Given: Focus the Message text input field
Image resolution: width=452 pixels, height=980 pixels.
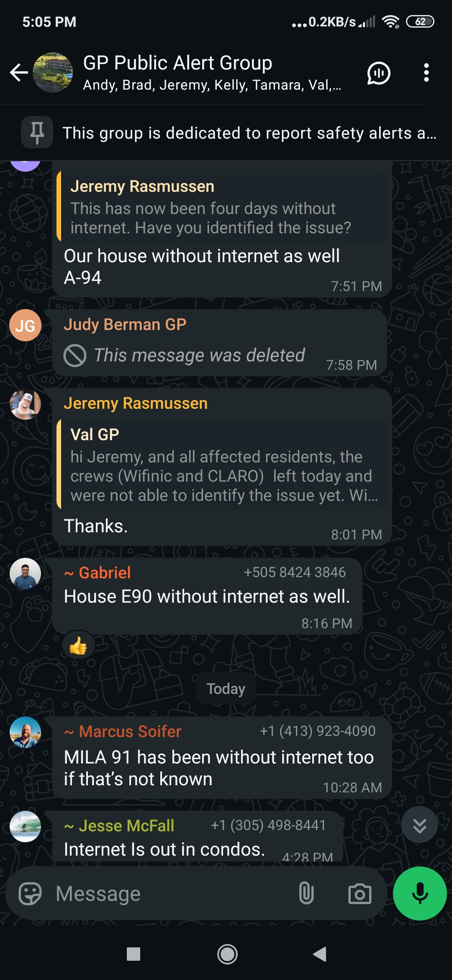Looking at the screenshot, I should point(172,894).
